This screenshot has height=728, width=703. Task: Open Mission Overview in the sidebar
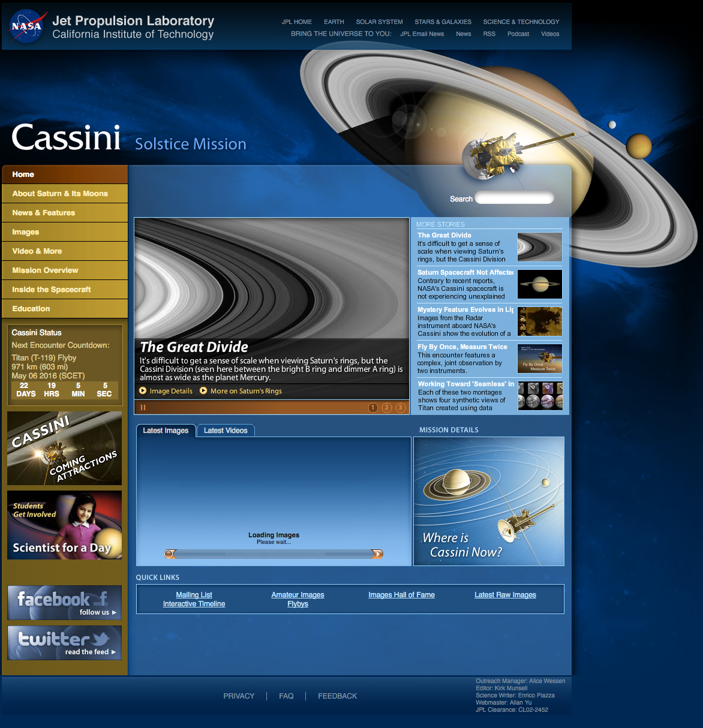tap(65, 270)
